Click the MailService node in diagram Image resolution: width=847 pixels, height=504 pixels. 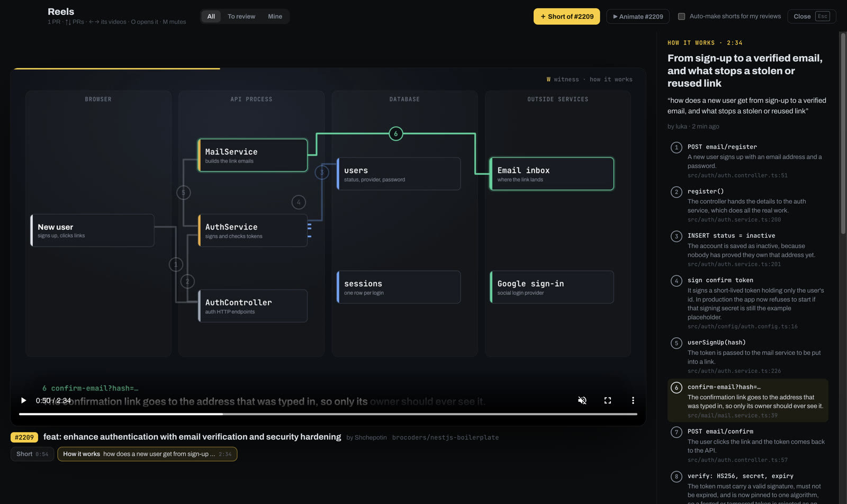[x=253, y=156]
